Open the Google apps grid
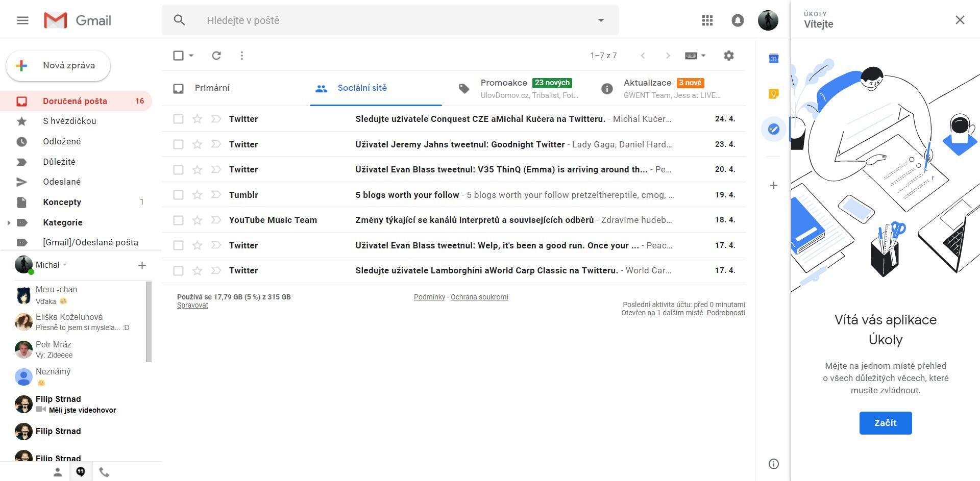Screen dimensions: 980x481 [707, 20]
